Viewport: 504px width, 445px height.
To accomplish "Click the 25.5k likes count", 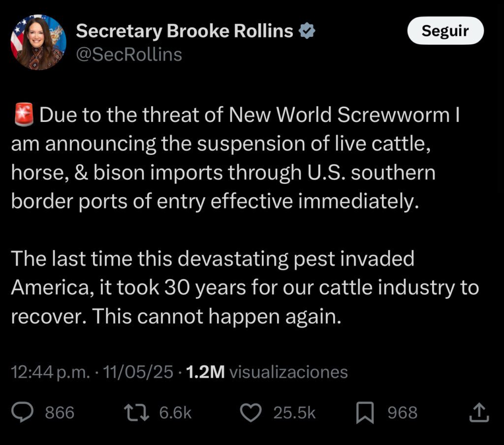I will point(294,413).
